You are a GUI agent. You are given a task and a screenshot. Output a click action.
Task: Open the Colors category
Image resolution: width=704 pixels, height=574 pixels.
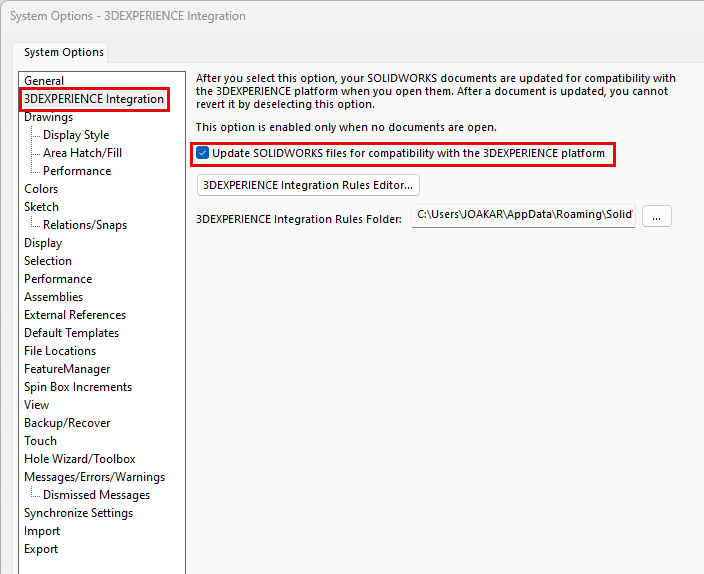click(41, 189)
